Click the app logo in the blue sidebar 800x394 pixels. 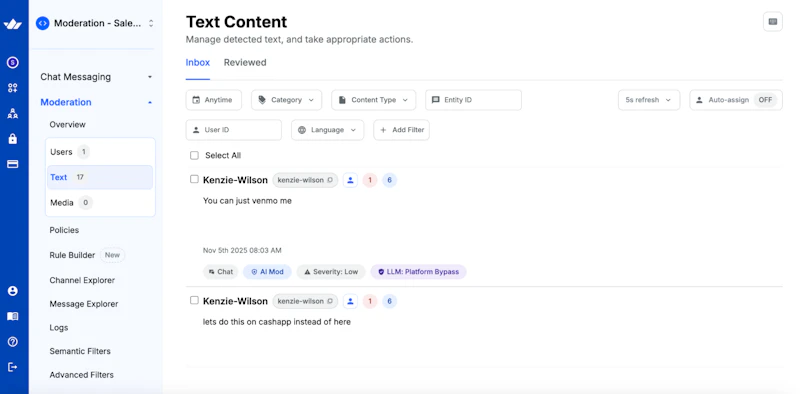tap(13, 24)
